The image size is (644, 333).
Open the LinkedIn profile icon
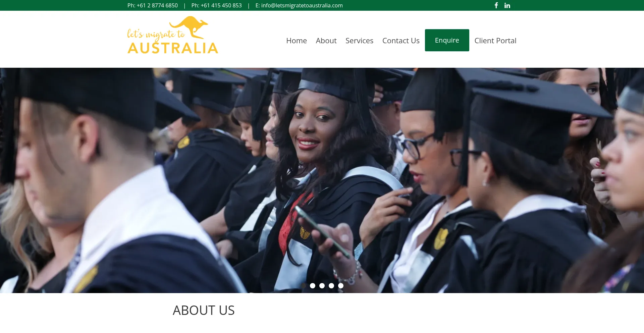tap(507, 5)
